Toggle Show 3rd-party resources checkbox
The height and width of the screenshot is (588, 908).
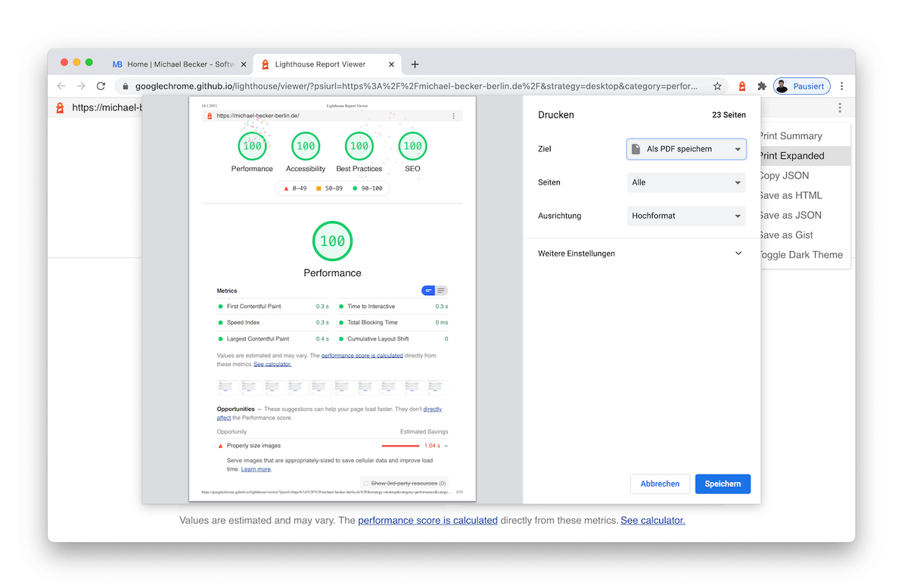[365, 484]
